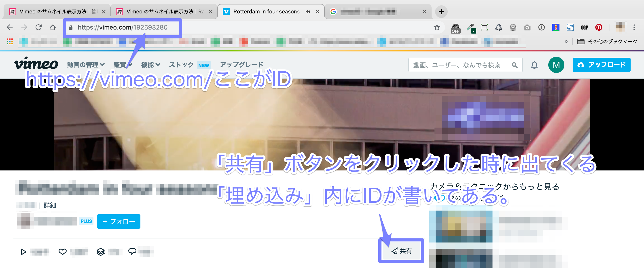This screenshot has width=644, height=268.
Task: Click the play count icon below the video
Action: [23, 252]
